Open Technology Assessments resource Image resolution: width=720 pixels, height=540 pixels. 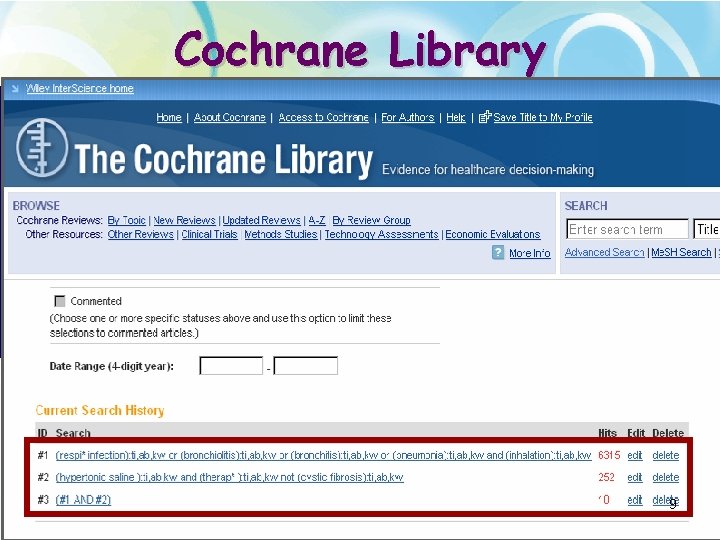pyautogui.click(x=381, y=234)
